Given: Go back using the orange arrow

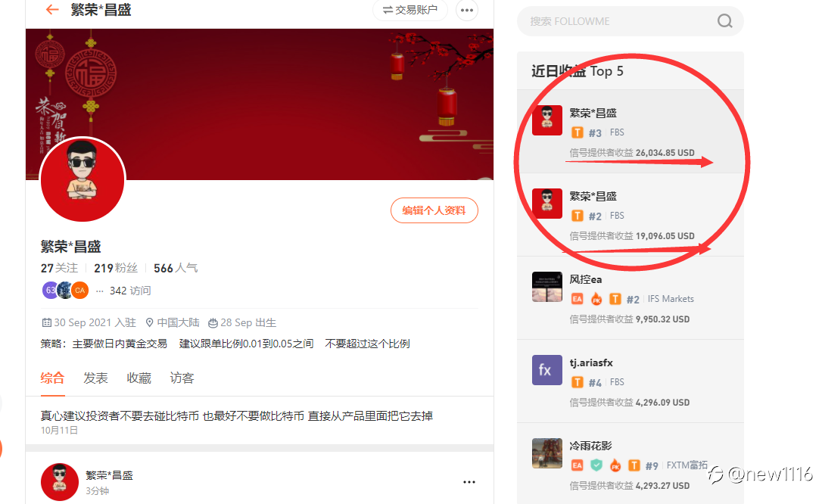Looking at the screenshot, I should click(x=52, y=9).
